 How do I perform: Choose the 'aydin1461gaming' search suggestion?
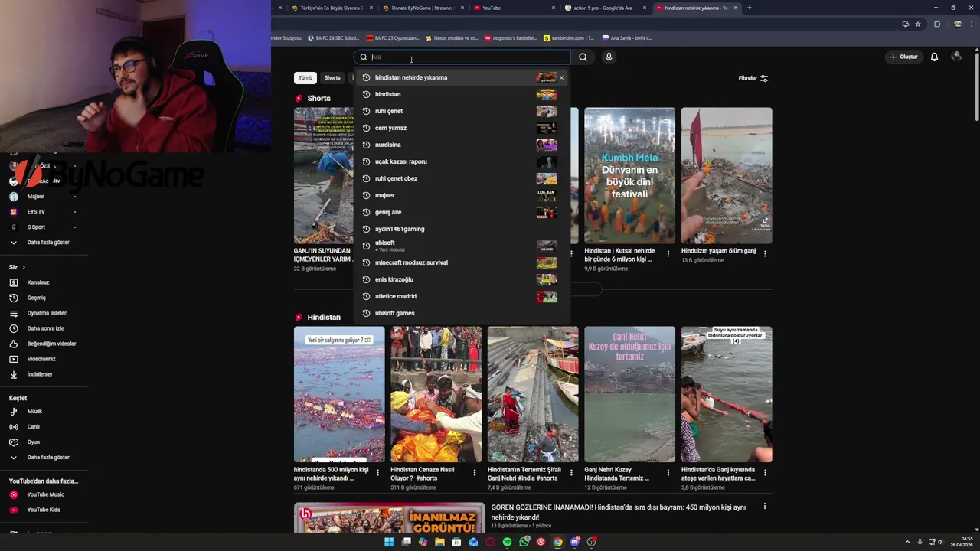click(462, 229)
